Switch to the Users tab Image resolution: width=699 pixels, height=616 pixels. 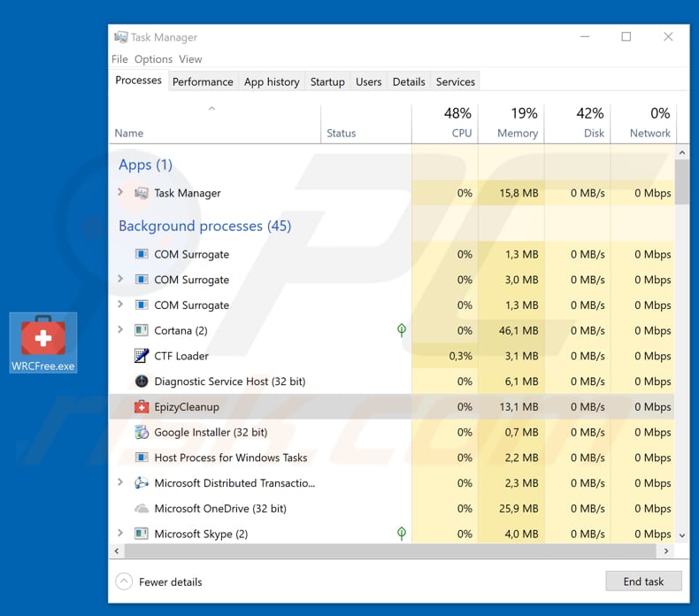[369, 82]
